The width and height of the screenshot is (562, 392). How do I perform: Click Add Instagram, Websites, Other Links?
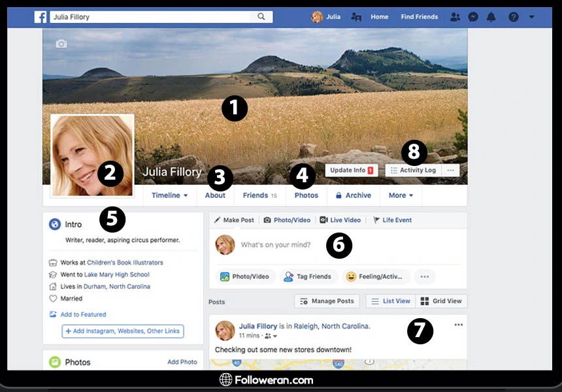[x=123, y=331]
